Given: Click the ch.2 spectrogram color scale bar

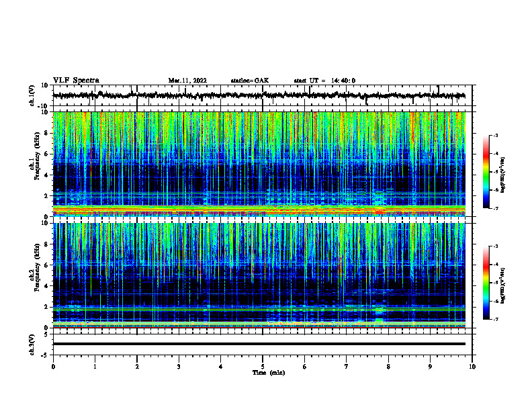Looking at the screenshot, I should (486, 283).
